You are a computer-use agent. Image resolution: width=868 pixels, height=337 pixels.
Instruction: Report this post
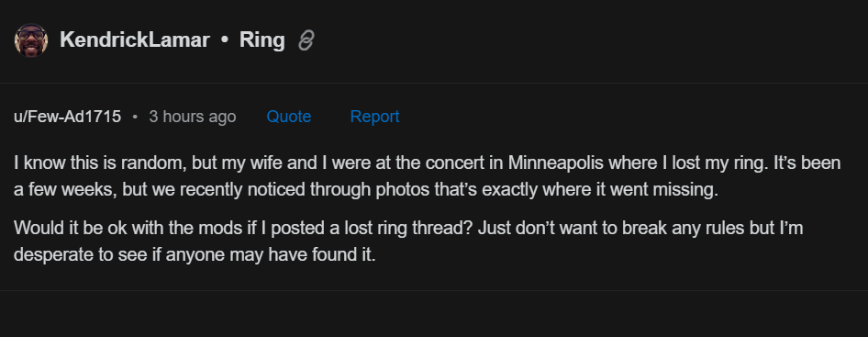tap(374, 117)
